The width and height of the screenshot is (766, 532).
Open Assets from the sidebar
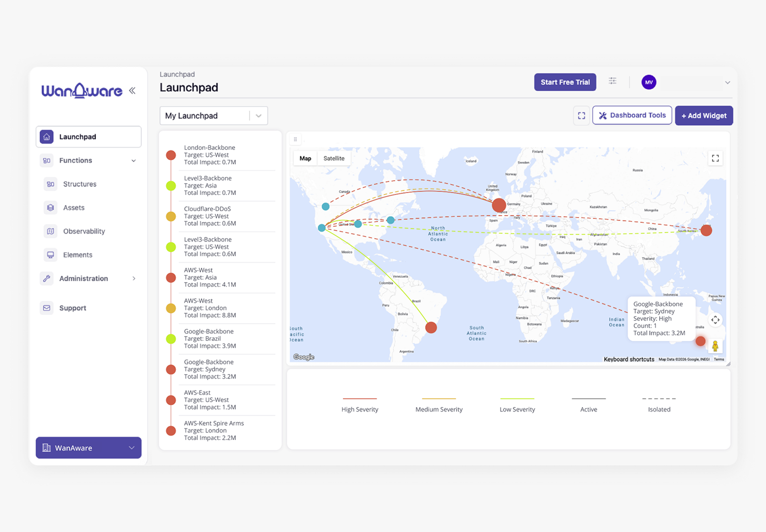tap(74, 208)
